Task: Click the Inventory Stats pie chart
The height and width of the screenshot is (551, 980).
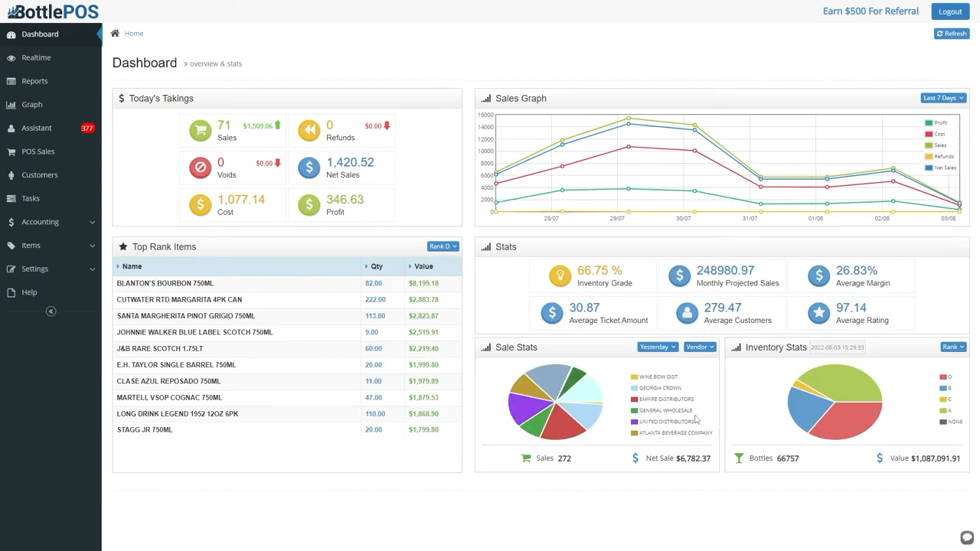Action: coord(835,402)
